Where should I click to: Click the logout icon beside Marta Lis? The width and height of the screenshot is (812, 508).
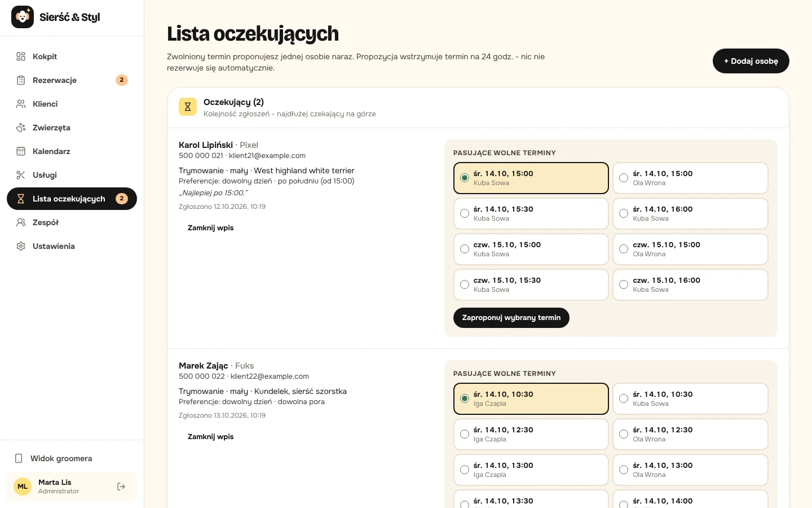point(121,487)
